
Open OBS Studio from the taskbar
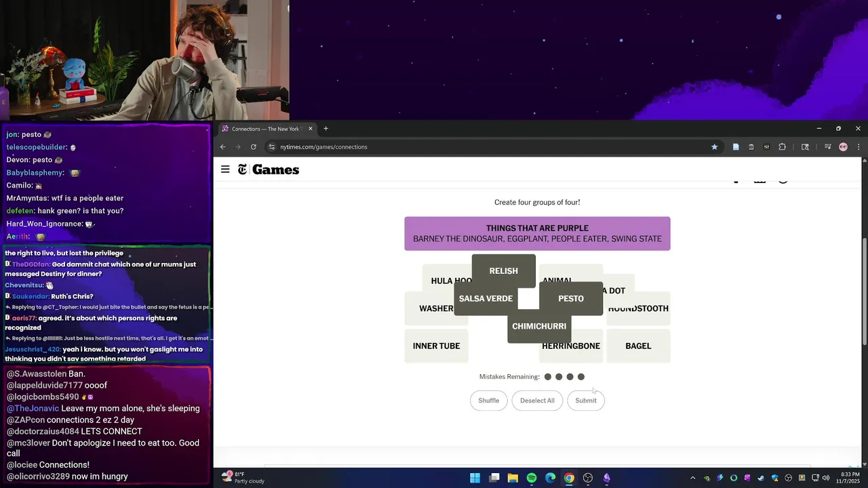click(588, 478)
